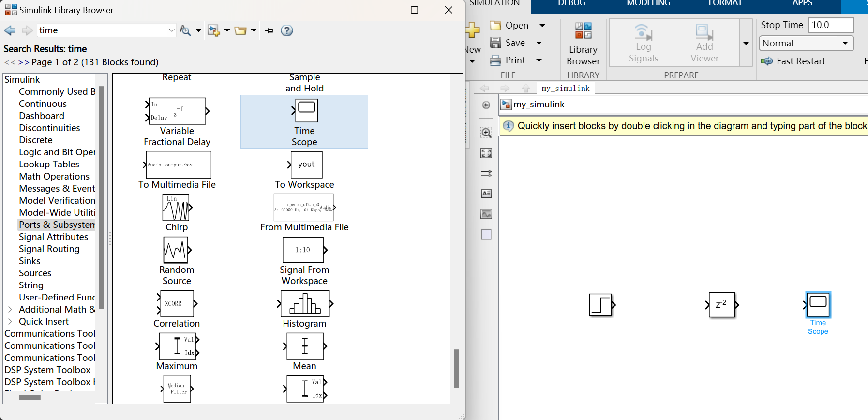Open the search text dropdown

pos(172,30)
